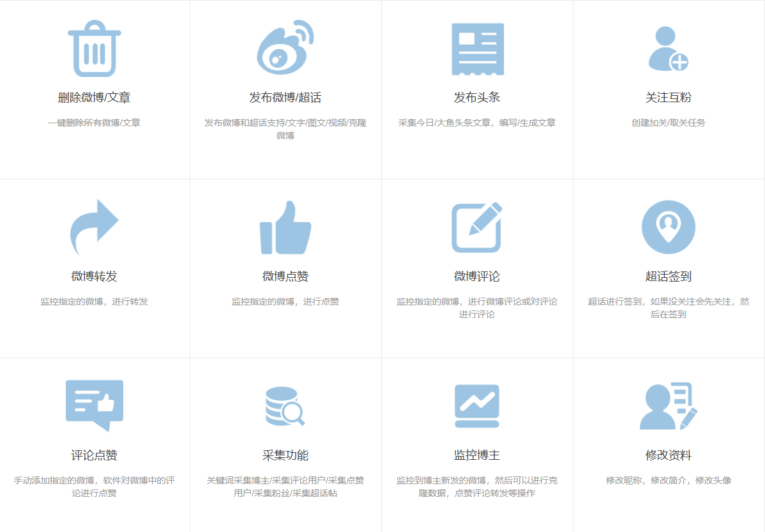Select the location pin icon for 超话签到
The width and height of the screenshot is (765, 532).
point(669,227)
